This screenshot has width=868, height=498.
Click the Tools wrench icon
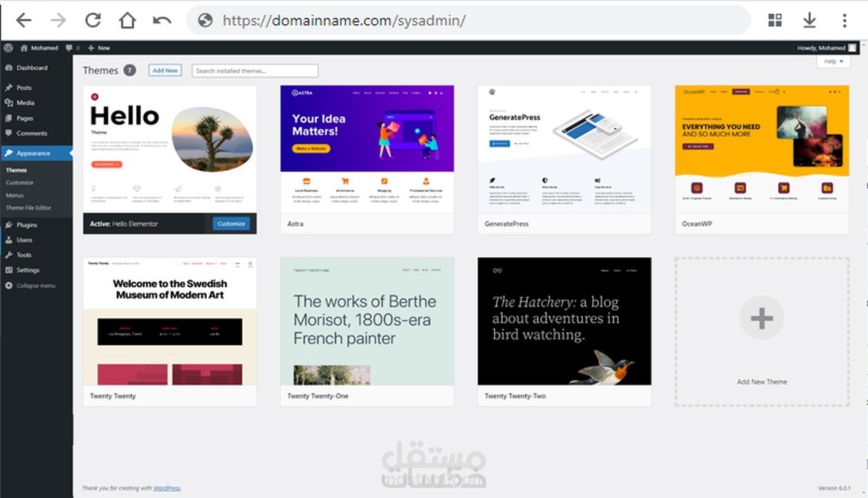tap(8, 255)
